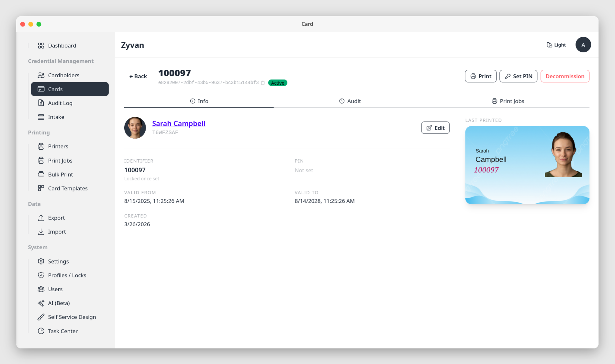Image resolution: width=615 pixels, height=364 pixels.
Task: Go back using the Back button
Action: [138, 76]
